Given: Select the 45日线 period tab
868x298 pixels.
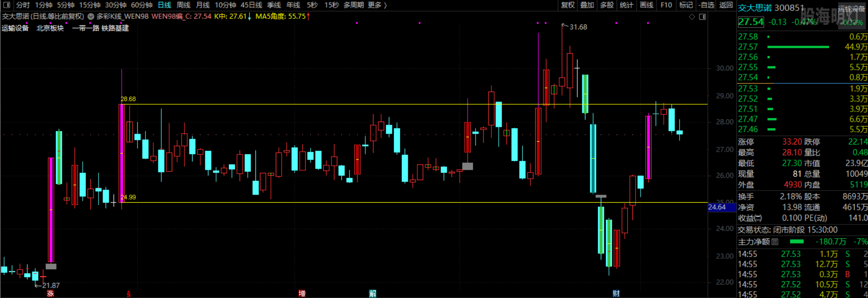Looking at the screenshot, I should tap(251, 5).
